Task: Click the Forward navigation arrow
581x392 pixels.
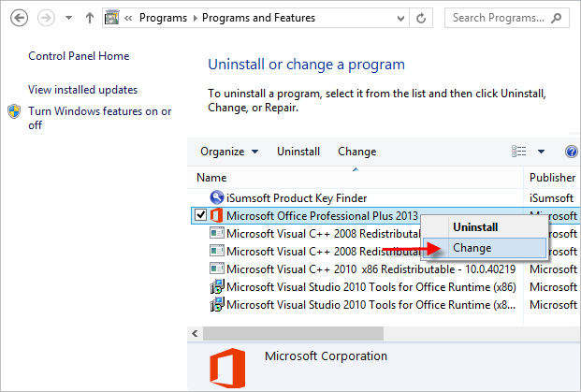Action: pos(47,18)
